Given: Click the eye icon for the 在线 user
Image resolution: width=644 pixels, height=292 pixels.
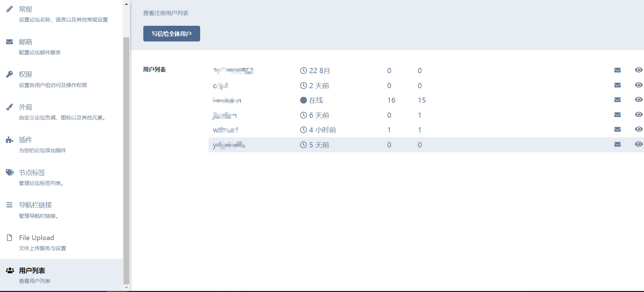Looking at the screenshot, I should pyautogui.click(x=638, y=100).
